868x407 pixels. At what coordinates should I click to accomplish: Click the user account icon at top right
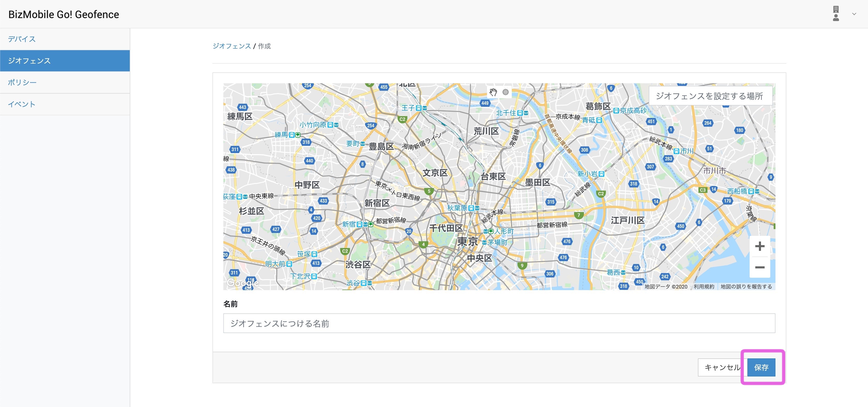pyautogui.click(x=836, y=14)
